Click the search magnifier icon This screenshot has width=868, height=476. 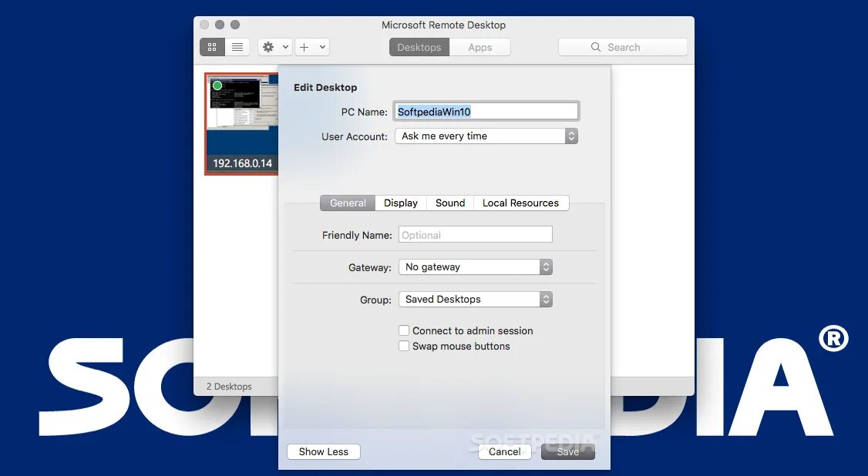596,47
